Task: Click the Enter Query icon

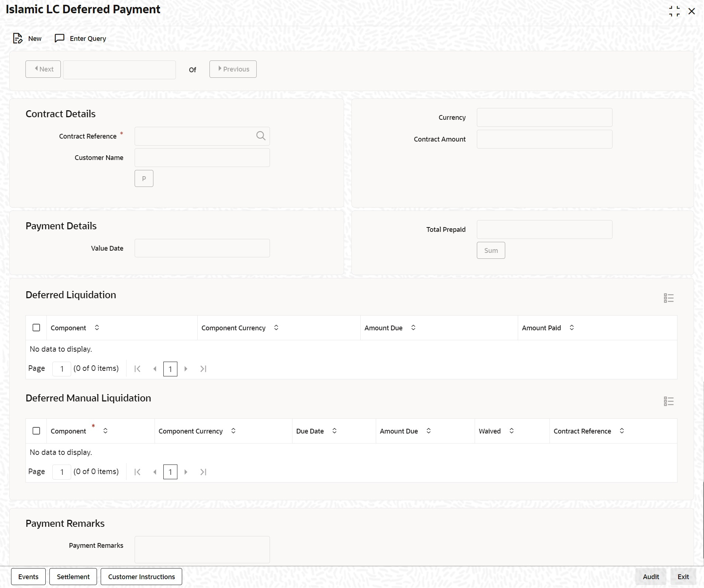Action: [x=59, y=38]
